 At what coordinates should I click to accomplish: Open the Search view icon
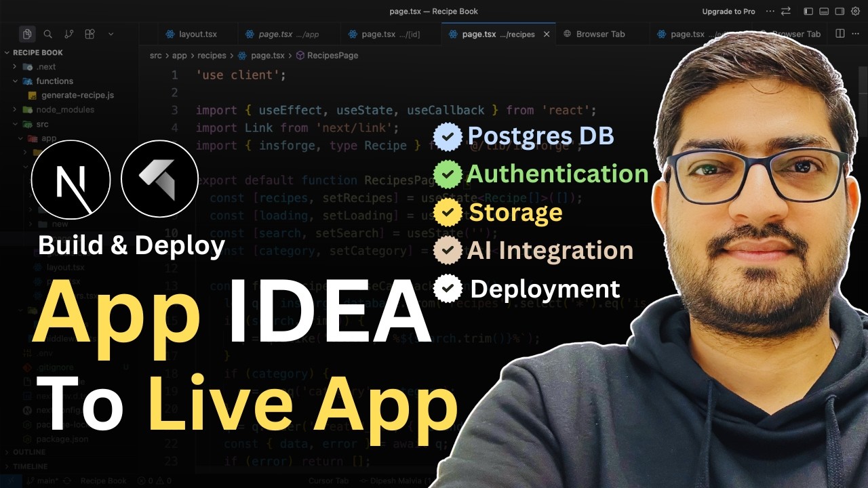click(48, 34)
